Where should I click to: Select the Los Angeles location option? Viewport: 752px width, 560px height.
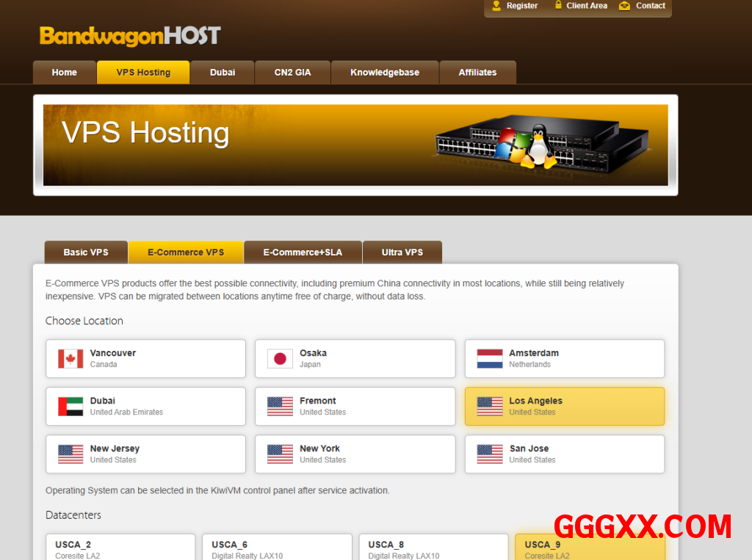pos(564,407)
